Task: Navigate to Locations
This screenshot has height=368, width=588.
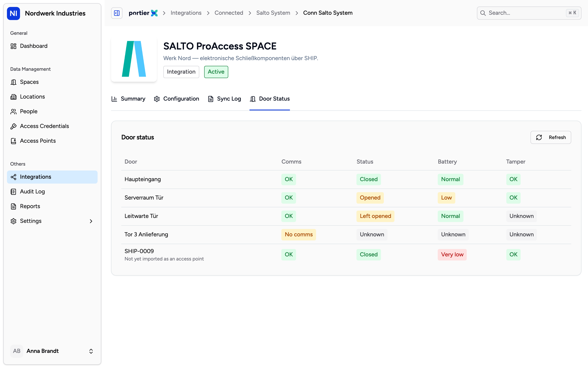Action: point(52,97)
